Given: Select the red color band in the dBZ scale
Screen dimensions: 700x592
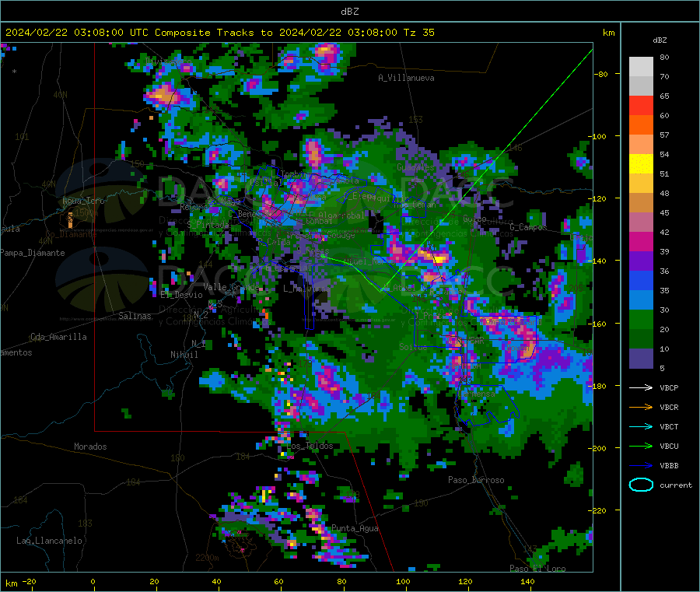Looking at the screenshot, I should pyautogui.click(x=641, y=105).
